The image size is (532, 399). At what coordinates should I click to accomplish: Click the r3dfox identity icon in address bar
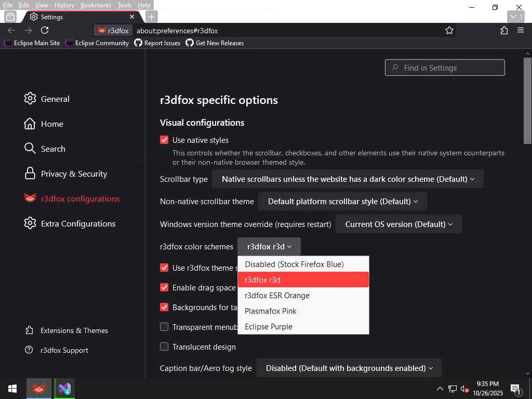[113, 31]
